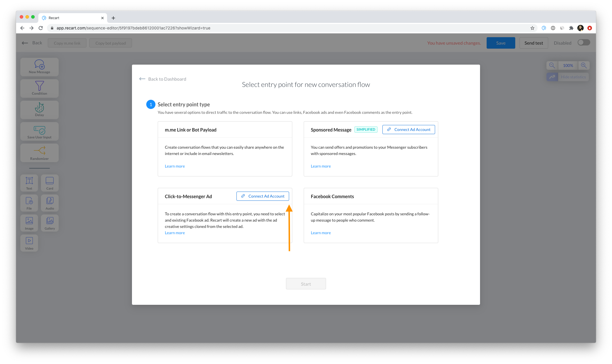Insert a Text element

point(29,183)
